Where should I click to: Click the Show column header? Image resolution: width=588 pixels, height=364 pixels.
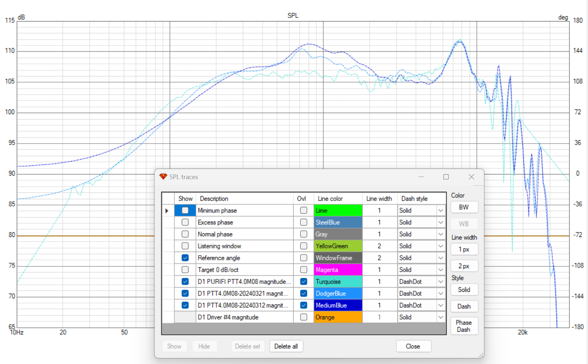[x=185, y=199]
